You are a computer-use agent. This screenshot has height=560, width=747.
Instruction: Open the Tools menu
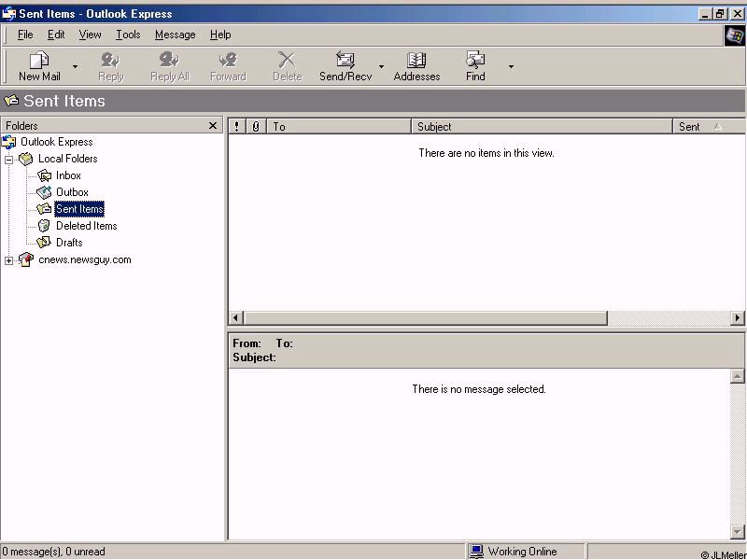click(x=128, y=35)
